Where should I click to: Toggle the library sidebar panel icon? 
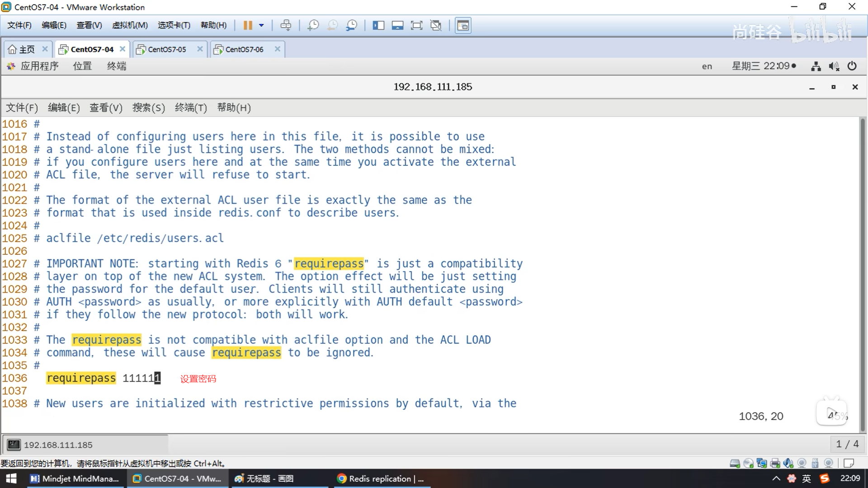coord(378,25)
